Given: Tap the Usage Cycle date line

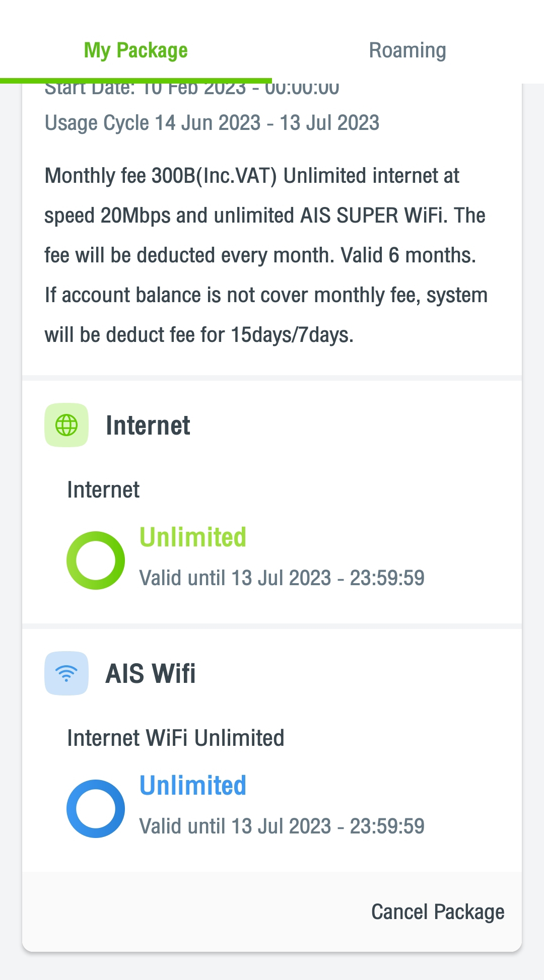Looking at the screenshot, I should click(212, 123).
